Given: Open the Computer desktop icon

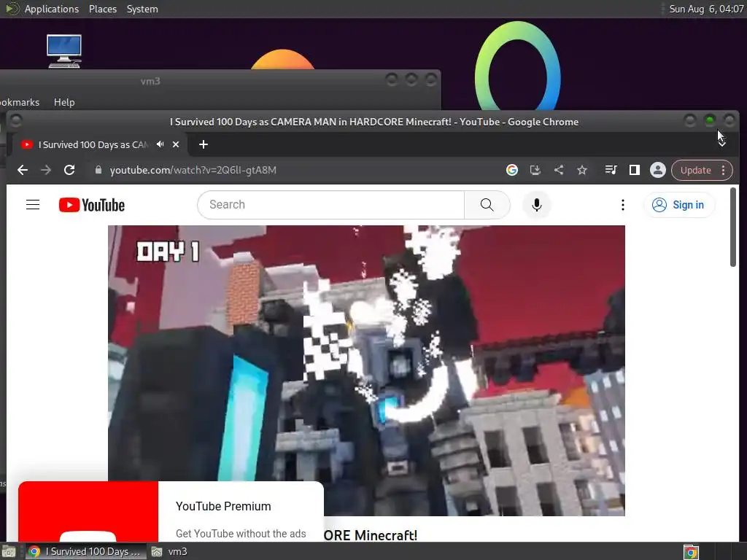Looking at the screenshot, I should [64, 51].
